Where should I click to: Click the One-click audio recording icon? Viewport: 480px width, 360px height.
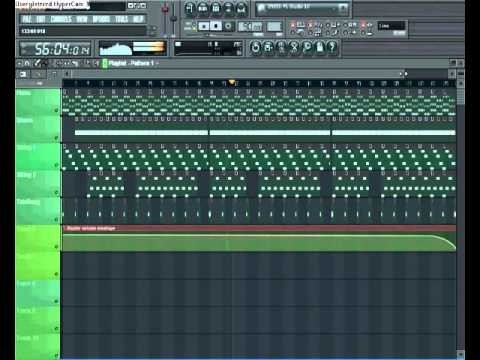pos(307,48)
